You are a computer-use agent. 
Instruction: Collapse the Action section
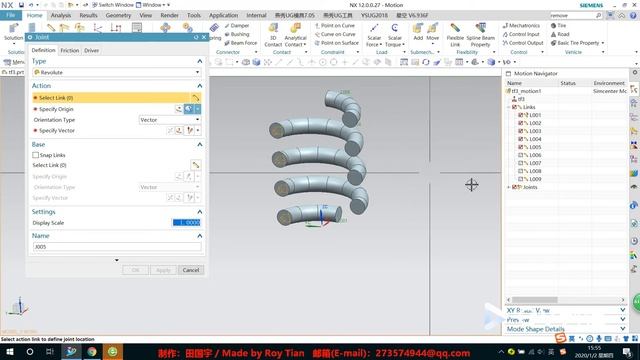(x=200, y=86)
